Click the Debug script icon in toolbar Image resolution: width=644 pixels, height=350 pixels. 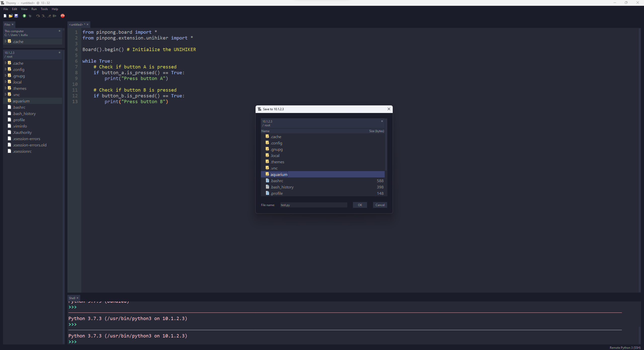pos(30,16)
